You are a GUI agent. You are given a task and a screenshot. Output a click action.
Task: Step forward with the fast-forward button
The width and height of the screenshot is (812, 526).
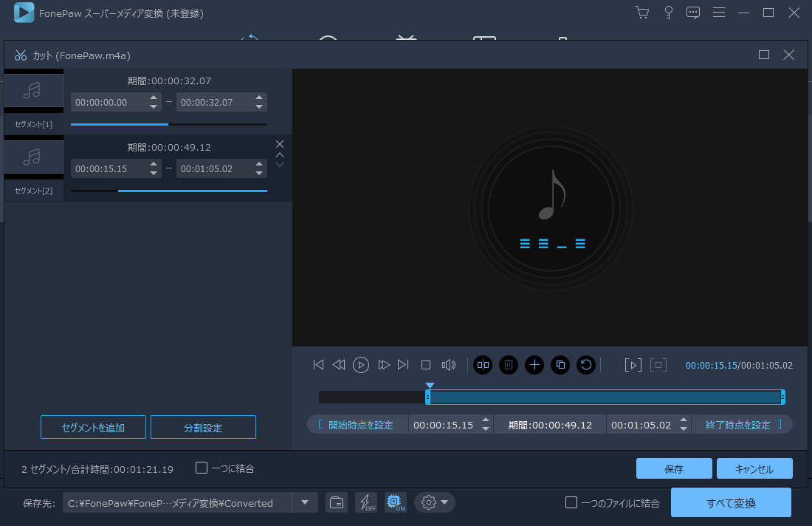pyautogui.click(x=384, y=365)
